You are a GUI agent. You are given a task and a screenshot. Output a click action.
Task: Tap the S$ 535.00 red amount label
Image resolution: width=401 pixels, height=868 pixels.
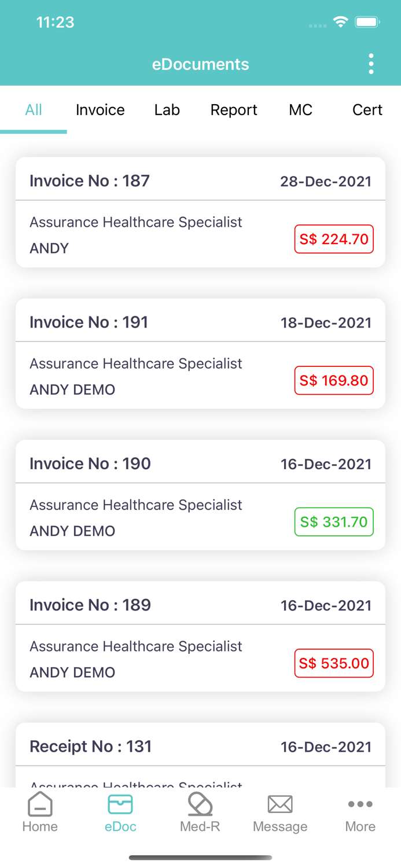tap(334, 663)
